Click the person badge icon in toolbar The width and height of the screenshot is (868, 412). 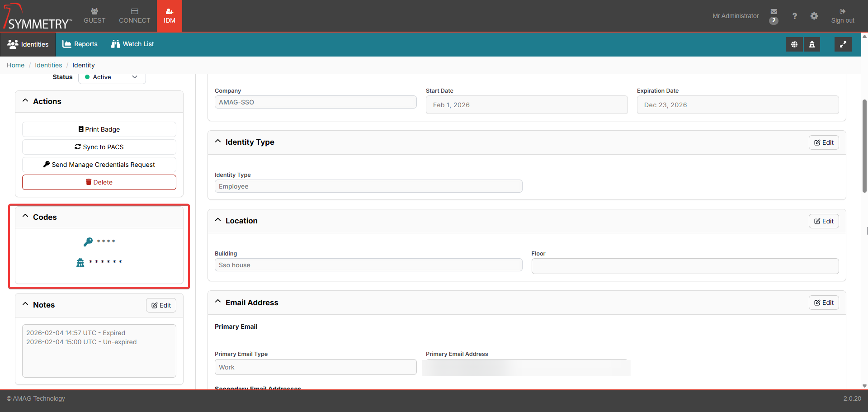click(x=812, y=44)
